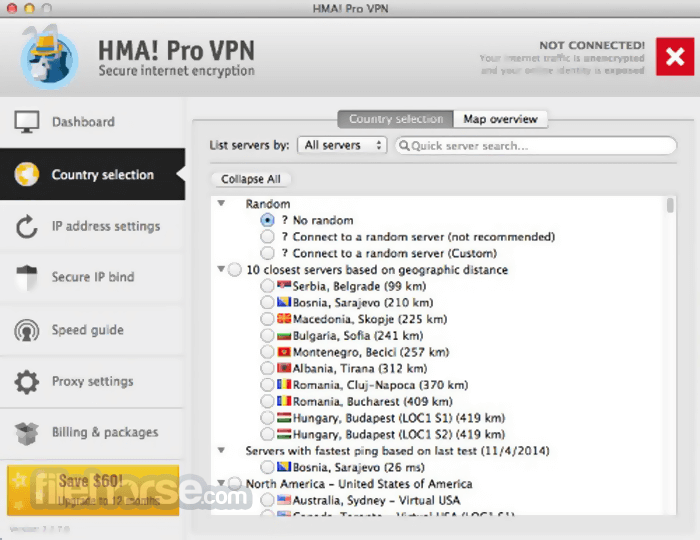Click Bosnia flag in fastest ping section
This screenshot has width=700, height=540.
pyautogui.click(x=284, y=467)
